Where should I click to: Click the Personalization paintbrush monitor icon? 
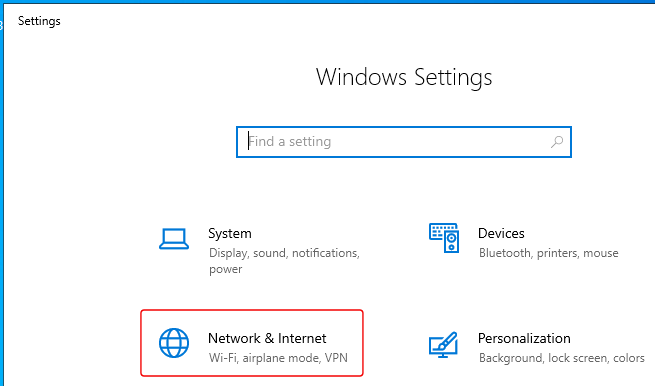pos(444,345)
